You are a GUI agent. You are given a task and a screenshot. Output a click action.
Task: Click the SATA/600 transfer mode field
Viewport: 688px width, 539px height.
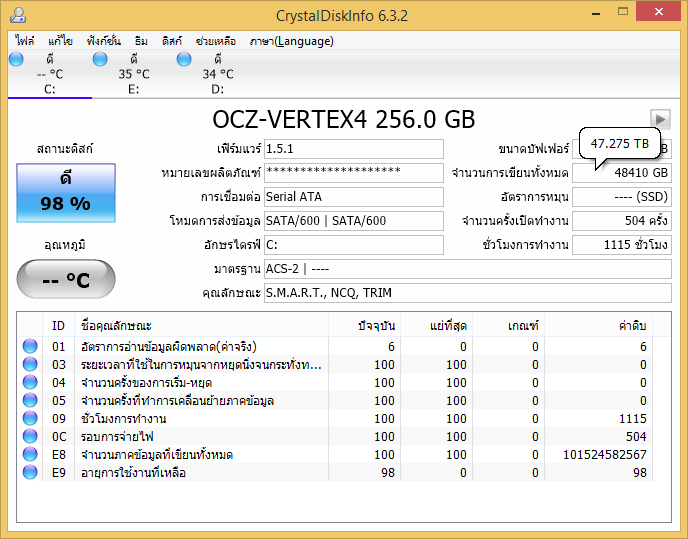point(354,220)
